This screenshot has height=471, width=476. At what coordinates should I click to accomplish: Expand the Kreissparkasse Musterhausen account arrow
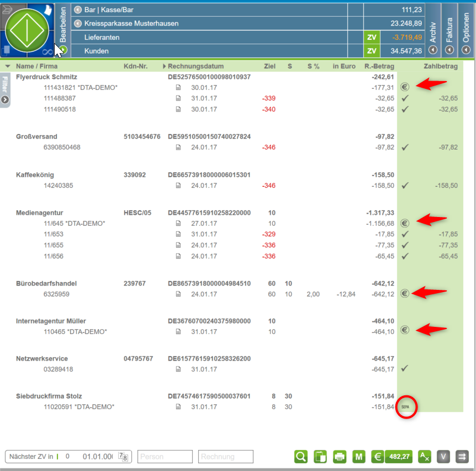pyautogui.click(x=78, y=24)
